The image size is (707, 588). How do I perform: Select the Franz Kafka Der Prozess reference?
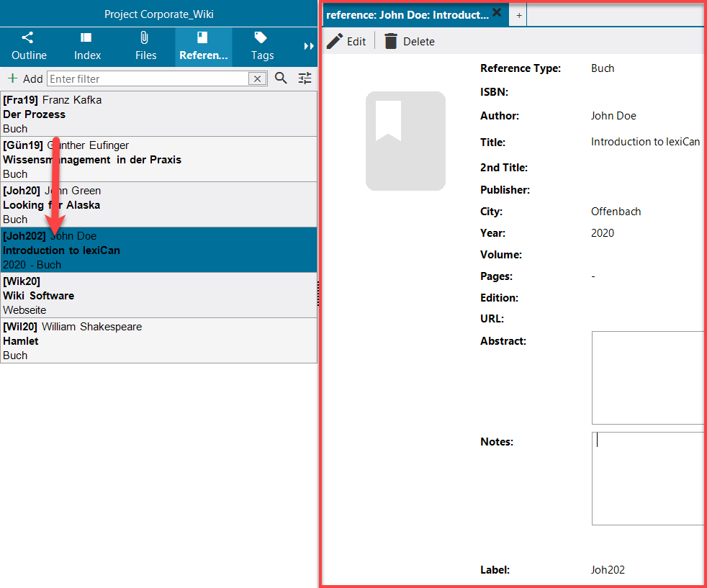click(x=158, y=114)
